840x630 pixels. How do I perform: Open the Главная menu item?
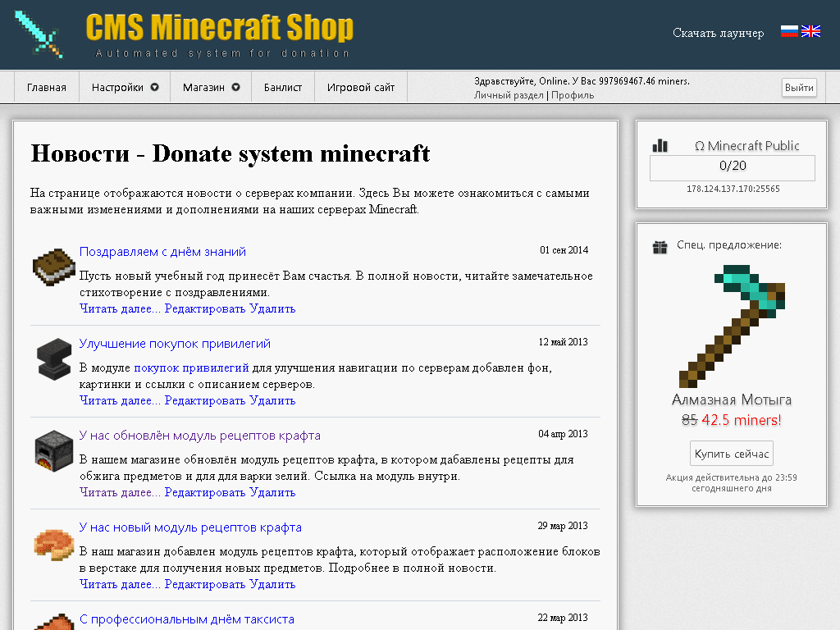(x=47, y=88)
